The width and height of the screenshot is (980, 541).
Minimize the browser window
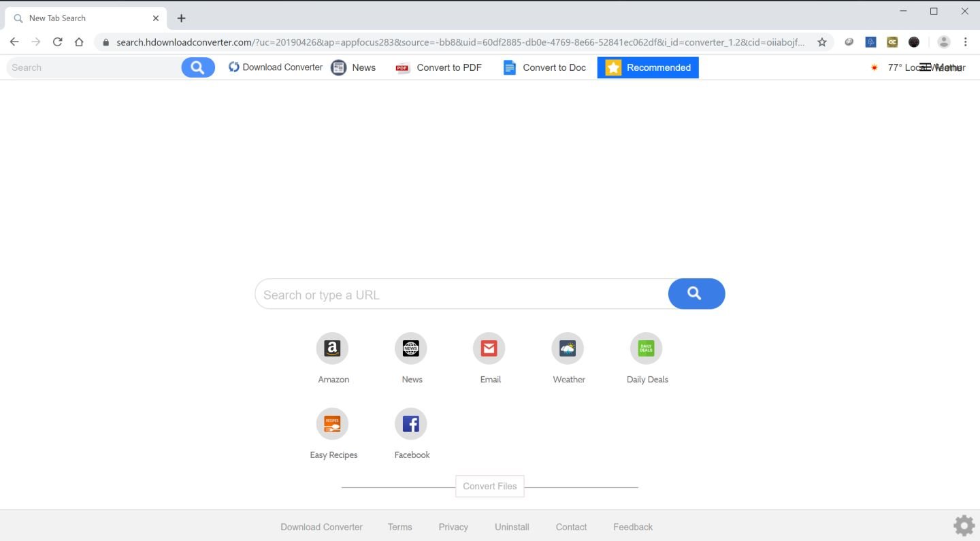(904, 11)
